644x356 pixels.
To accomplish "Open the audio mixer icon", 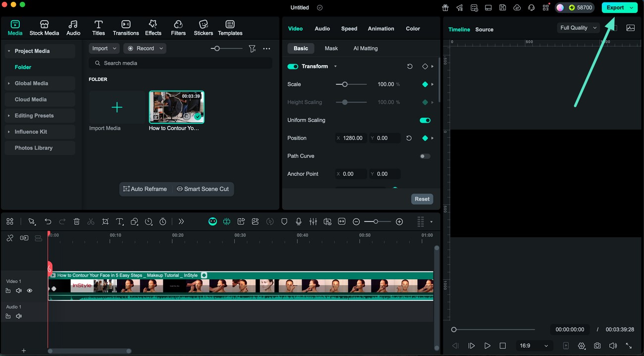I will (x=313, y=221).
